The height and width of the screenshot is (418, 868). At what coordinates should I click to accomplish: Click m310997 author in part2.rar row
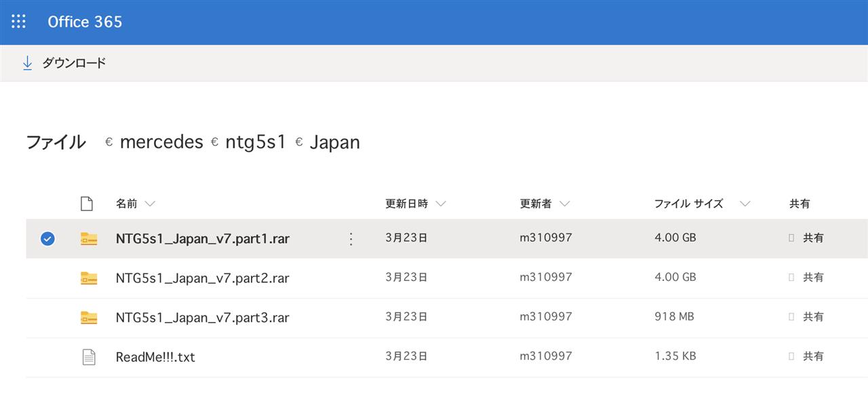[546, 277]
